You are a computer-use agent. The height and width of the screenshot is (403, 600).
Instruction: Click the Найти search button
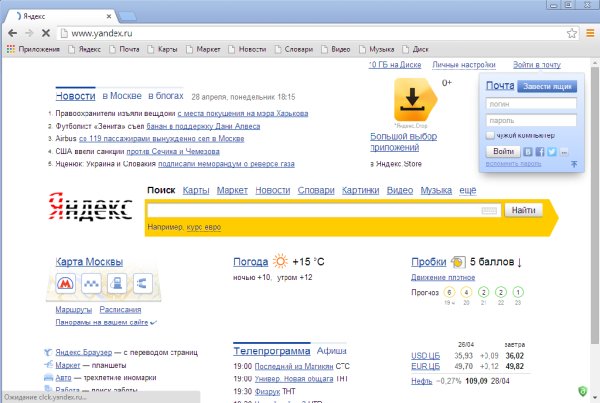coord(523,210)
